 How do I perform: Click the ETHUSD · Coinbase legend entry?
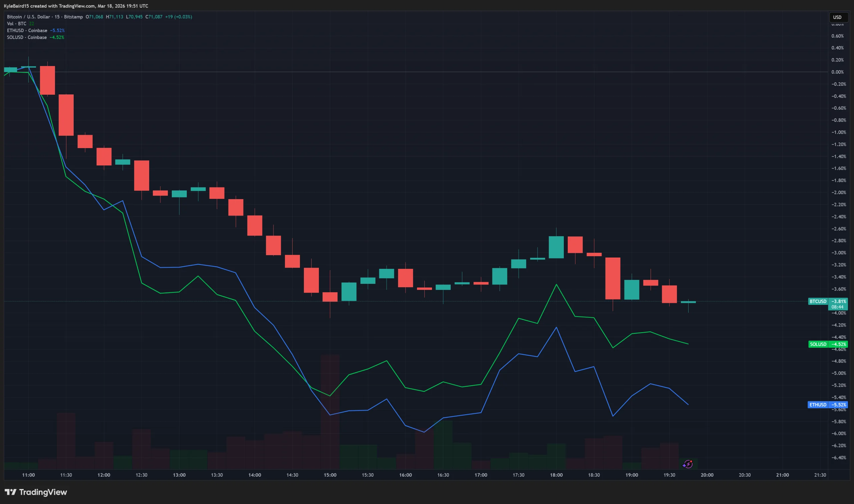tap(27, 30)
